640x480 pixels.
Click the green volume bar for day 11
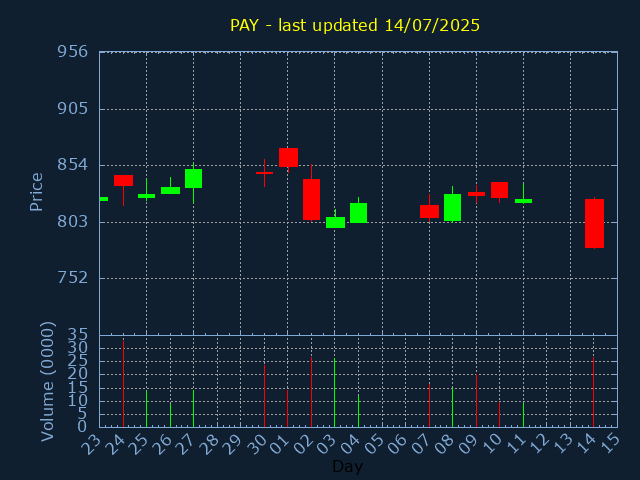[523, 415]
